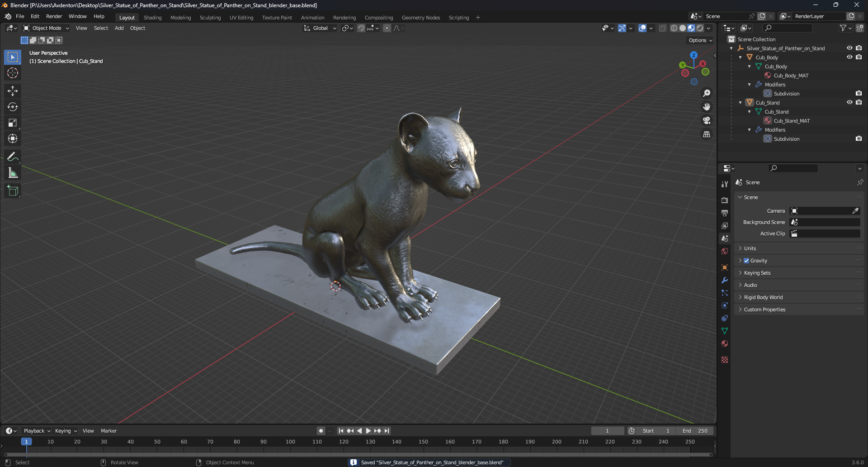Open the File menu
Image resolution: width=868 pixels, height=467 pixels.
(20, 16)
